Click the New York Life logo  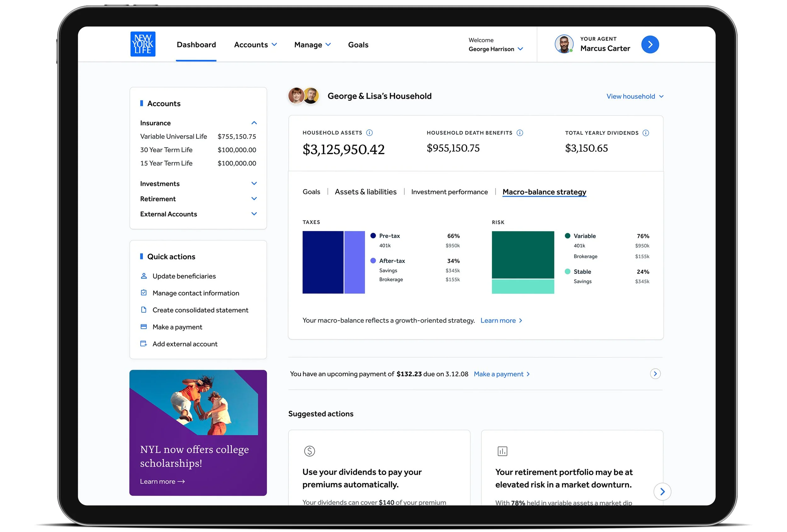143,44
